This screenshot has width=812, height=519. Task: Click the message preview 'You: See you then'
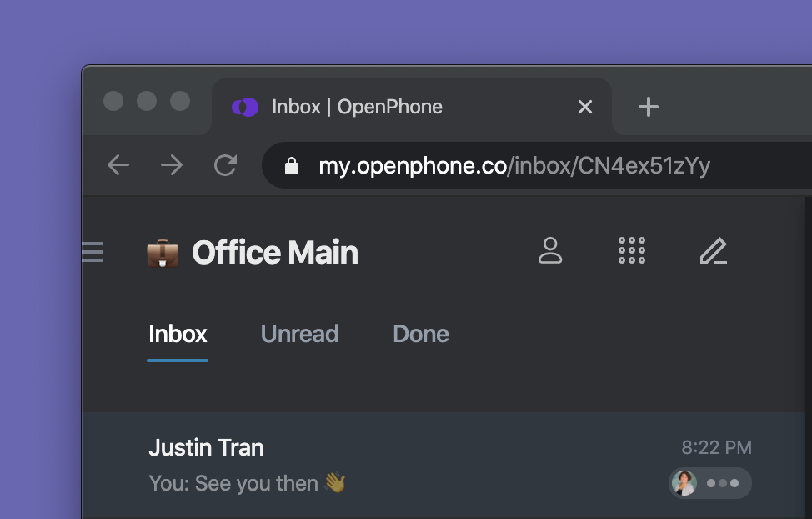(x=233, y=483)
